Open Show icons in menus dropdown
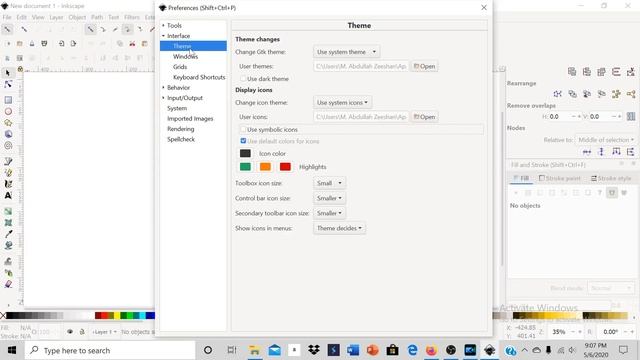 coord(339,228)
